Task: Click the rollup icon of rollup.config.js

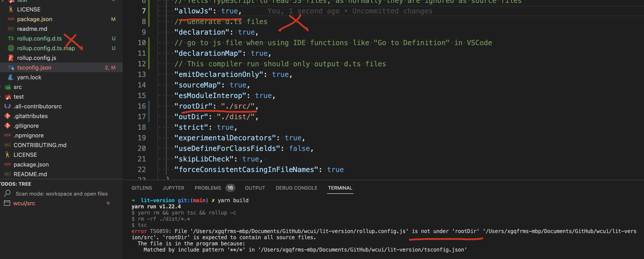Action: tap(11, 58)
